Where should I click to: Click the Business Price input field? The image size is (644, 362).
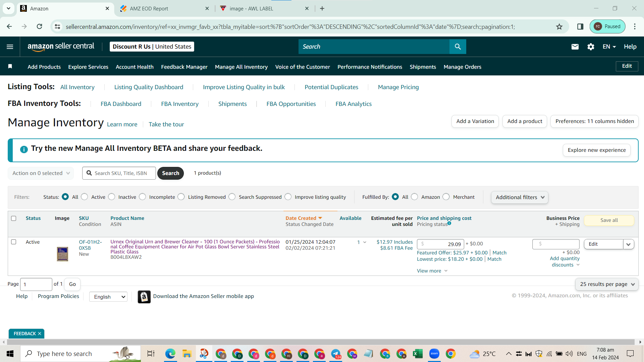(556, 244)
